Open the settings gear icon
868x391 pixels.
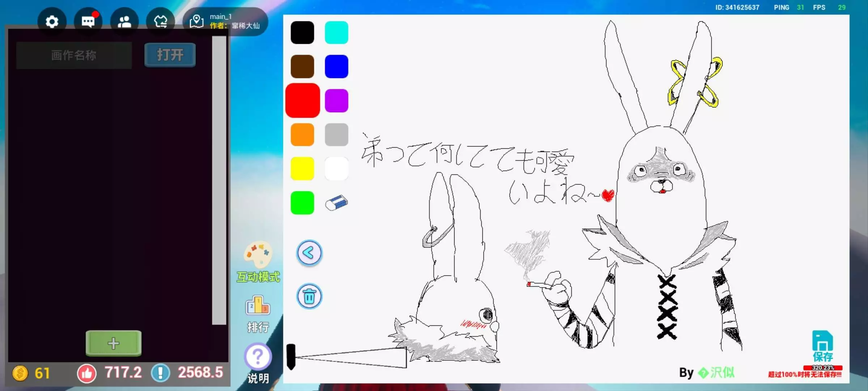tap(52, 22)
